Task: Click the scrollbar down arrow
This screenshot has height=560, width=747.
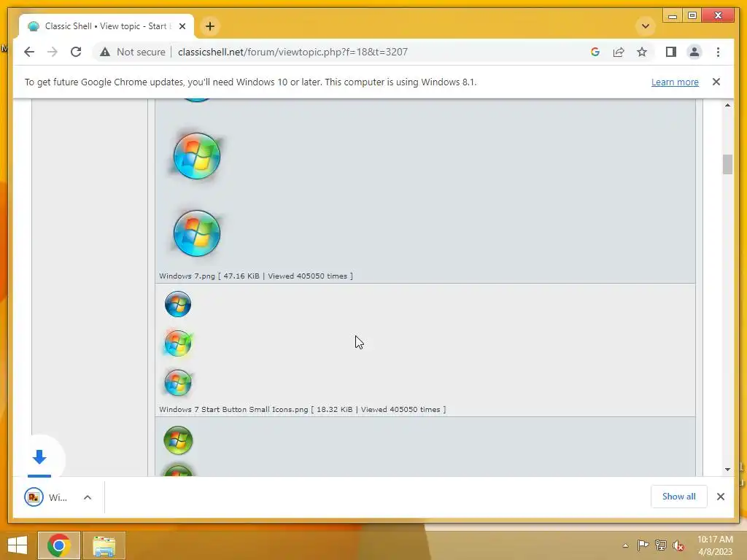Action: point(727,470)
